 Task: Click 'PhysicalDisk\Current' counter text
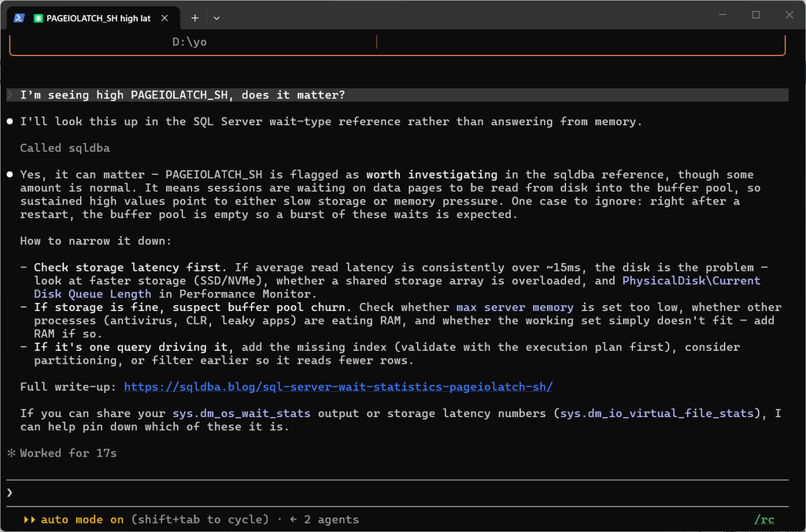(x=691, y=281)
